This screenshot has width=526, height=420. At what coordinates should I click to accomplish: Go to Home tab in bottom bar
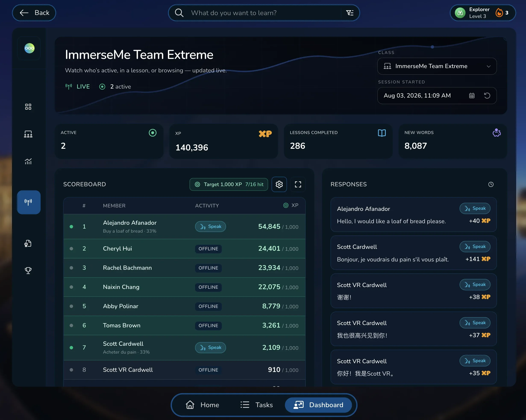click(202, 405)
